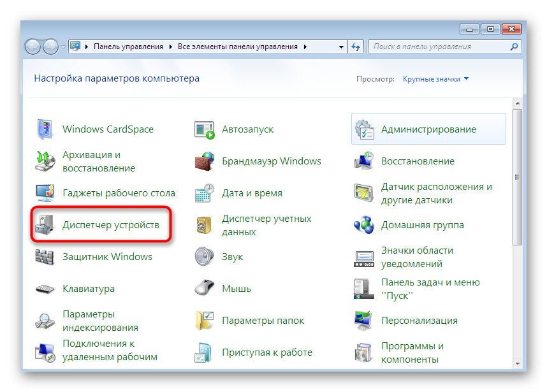547x392 pixels.
Task: Open the Защитник Windows link text
Action: [x=107, y=257]
